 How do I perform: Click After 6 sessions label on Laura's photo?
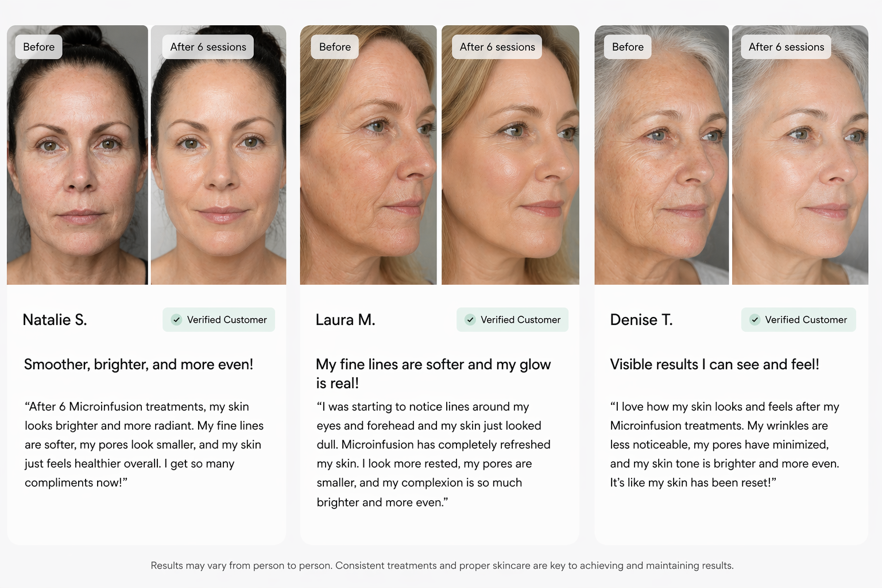497,47
